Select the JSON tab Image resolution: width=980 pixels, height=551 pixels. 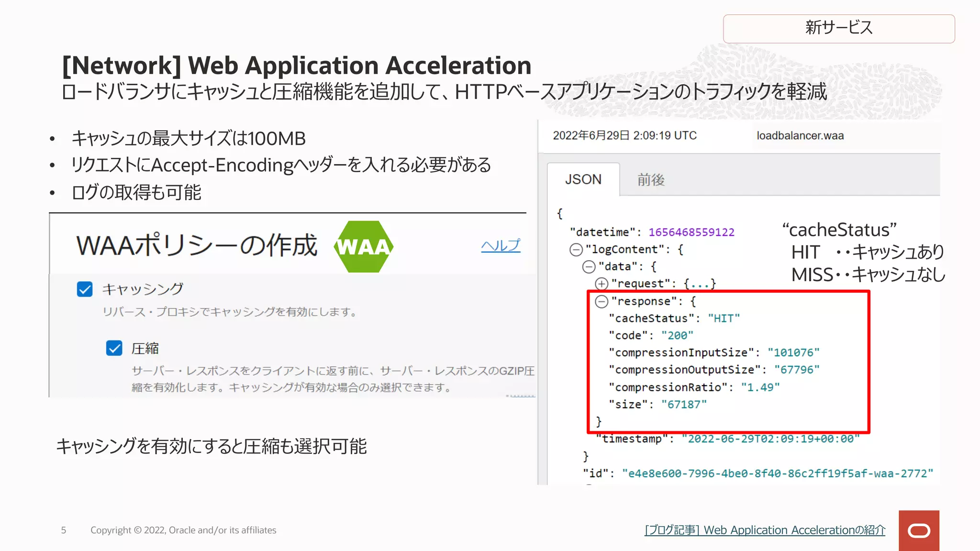[583, 179]
